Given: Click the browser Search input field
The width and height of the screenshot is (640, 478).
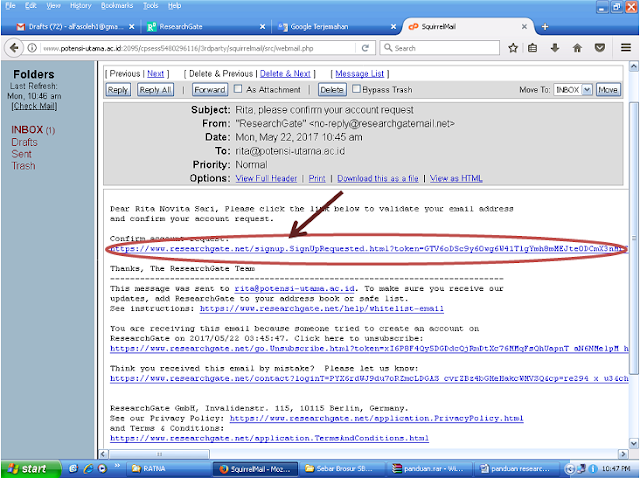Looking at the screenshot, I should [440, 48].
